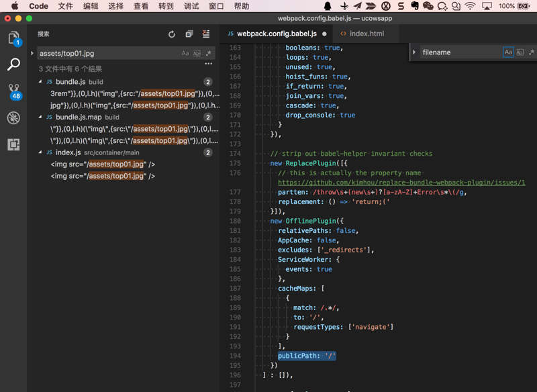
Task: Click the filename find input field
Action: 460,52
